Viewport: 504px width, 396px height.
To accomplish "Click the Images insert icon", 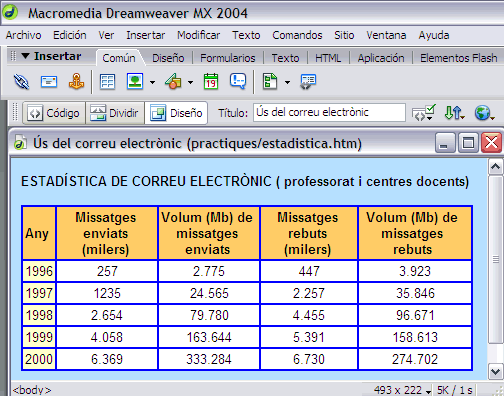I will 135,81.
